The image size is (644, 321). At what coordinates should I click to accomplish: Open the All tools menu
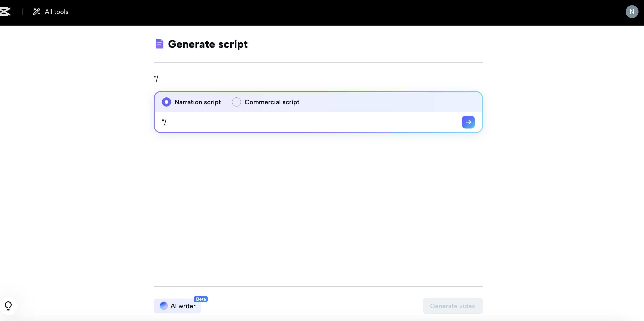click(x=56, y=11)
